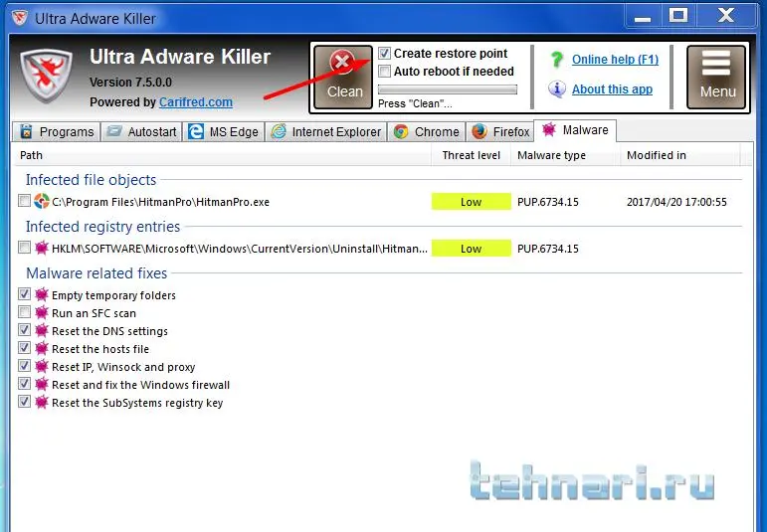
Task: Click the Malware related fixes group header
Action: 96,273
